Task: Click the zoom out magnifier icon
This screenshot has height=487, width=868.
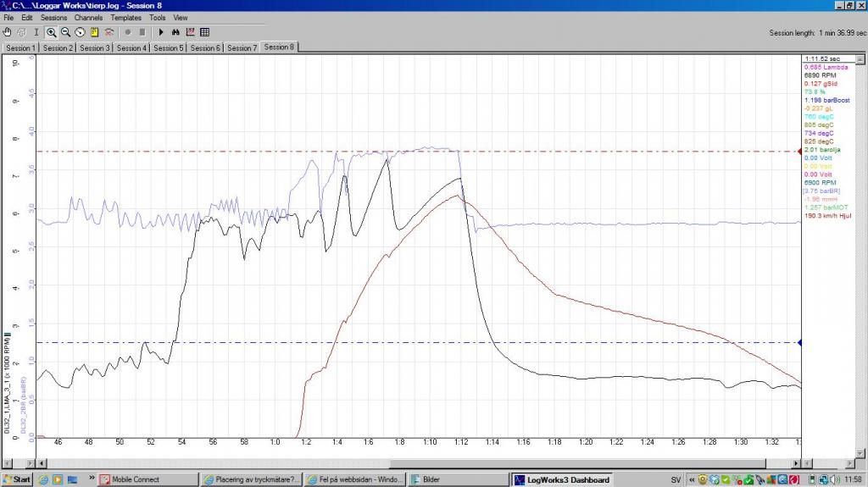Action: click(65, 32)
